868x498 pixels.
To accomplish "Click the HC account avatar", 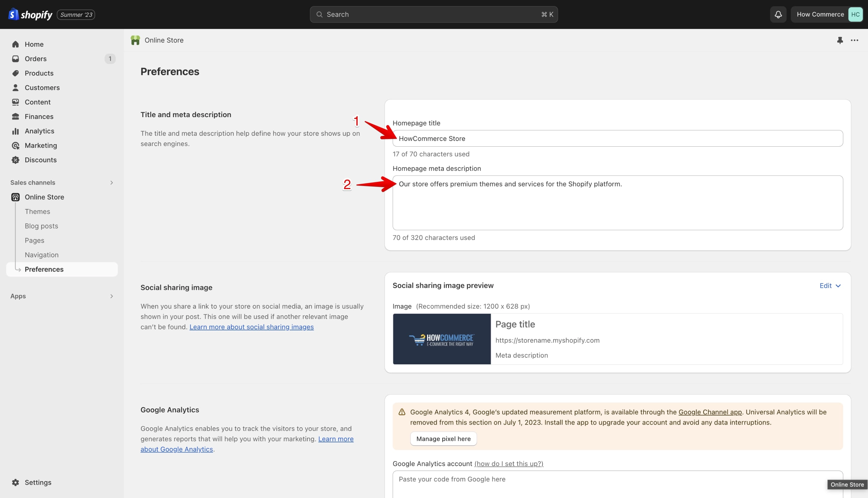I will coord(855,14).
